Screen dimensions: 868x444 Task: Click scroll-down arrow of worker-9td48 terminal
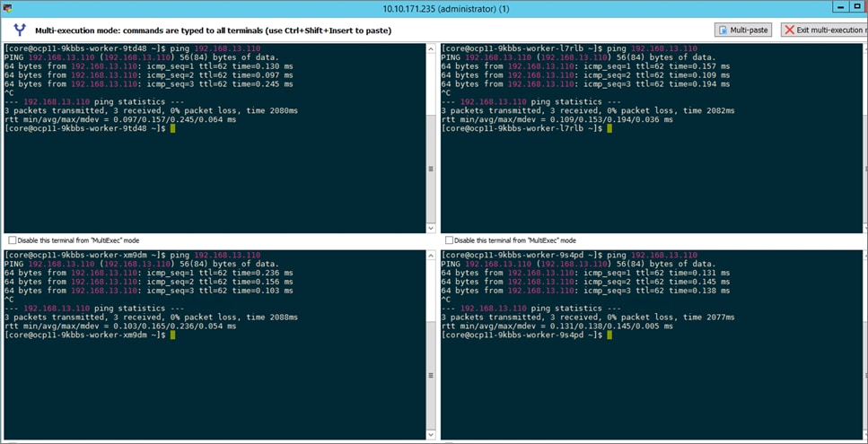coord(431,228)
